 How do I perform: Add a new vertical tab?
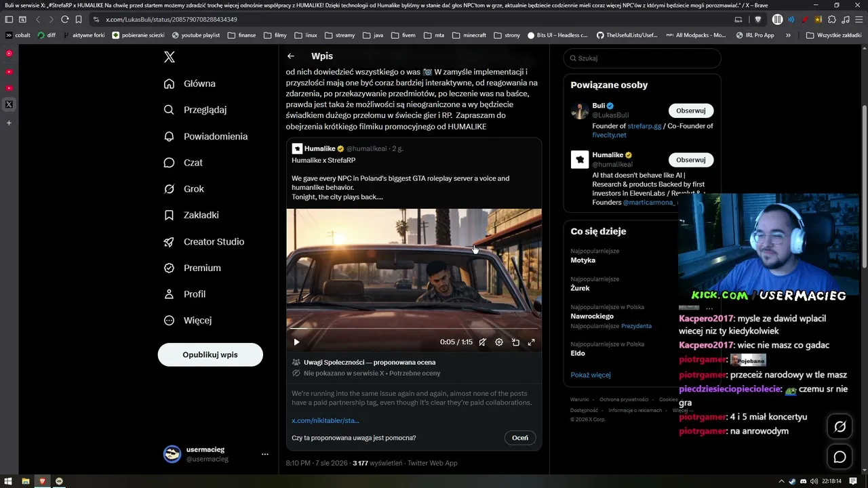pos(9,123)
